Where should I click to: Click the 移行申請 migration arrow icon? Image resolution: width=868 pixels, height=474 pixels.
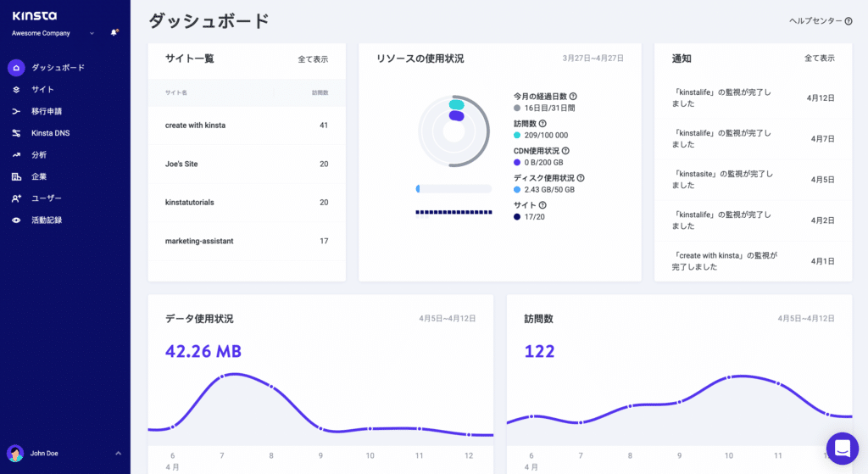[16, 111]
